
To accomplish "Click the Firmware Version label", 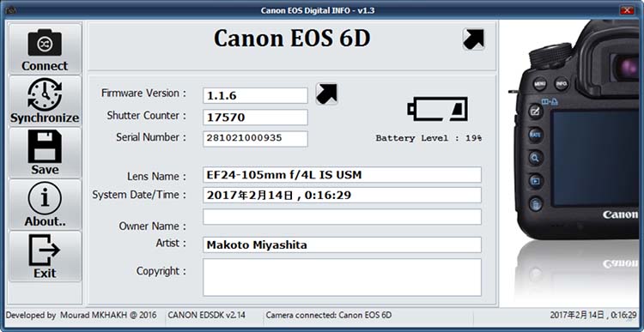I will coord(143,94).
